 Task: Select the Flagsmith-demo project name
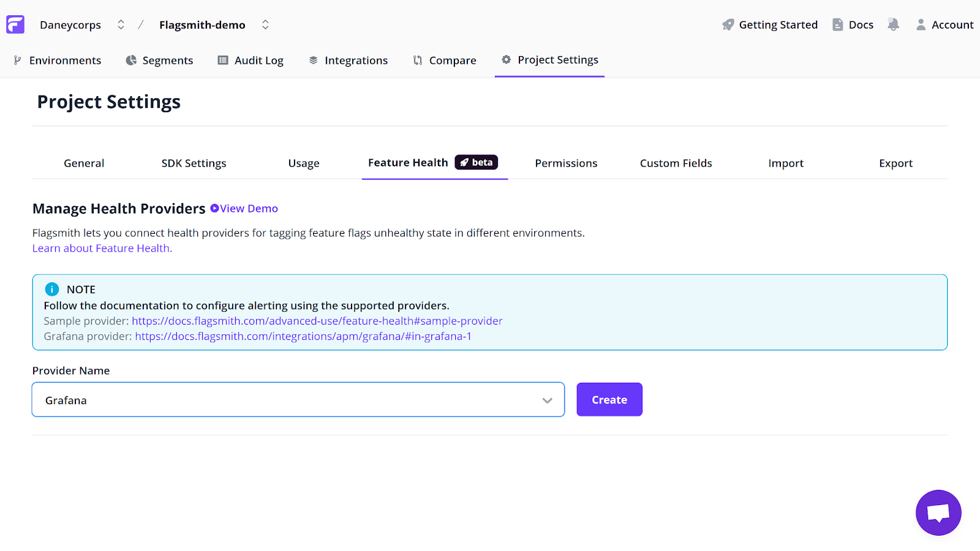pos(202,25)
